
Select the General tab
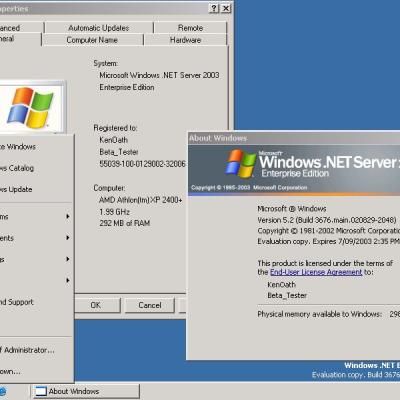point(20,39)
